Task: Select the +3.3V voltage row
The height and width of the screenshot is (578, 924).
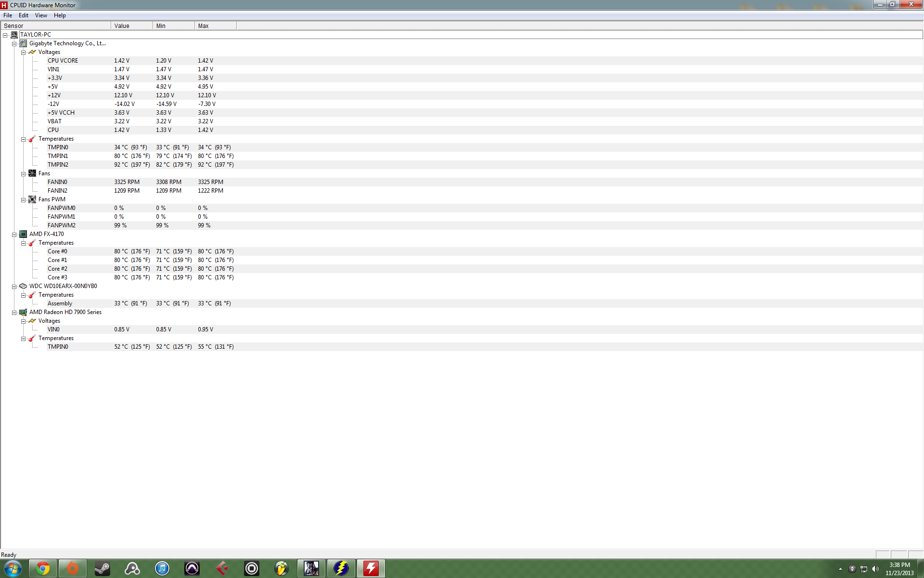Action: point(485,78)
